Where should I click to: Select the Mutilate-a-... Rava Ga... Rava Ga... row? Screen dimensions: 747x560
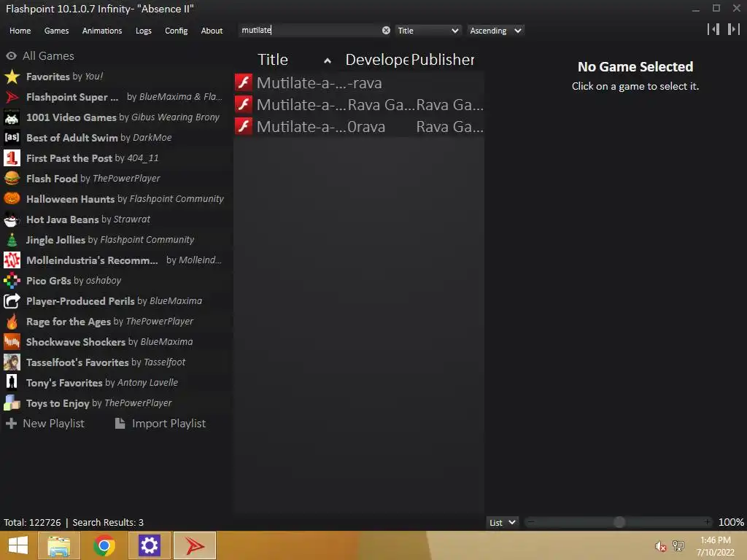point(359,104)
